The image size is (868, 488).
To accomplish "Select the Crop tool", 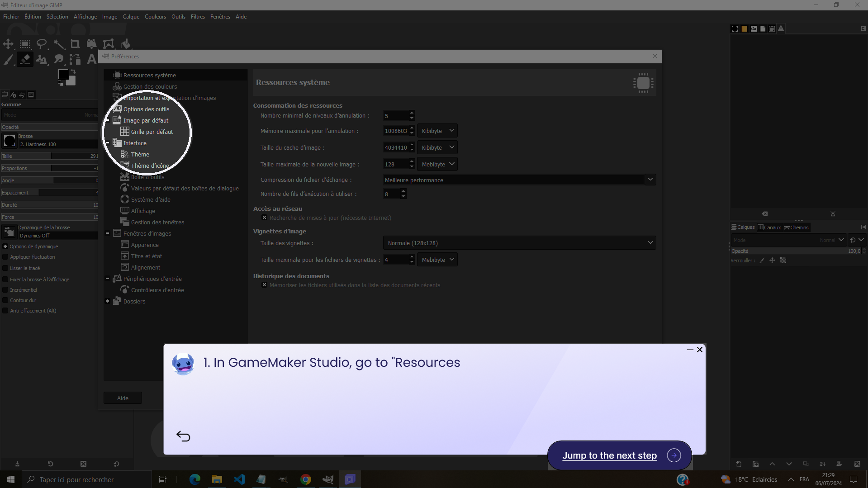I will (x=75, y=44).
